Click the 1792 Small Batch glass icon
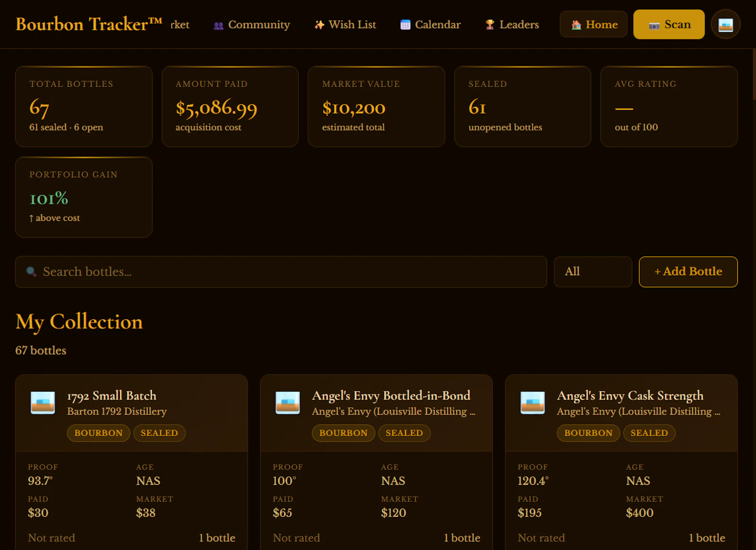This screenshot has width=756, height=550. [x=43, y=403]
